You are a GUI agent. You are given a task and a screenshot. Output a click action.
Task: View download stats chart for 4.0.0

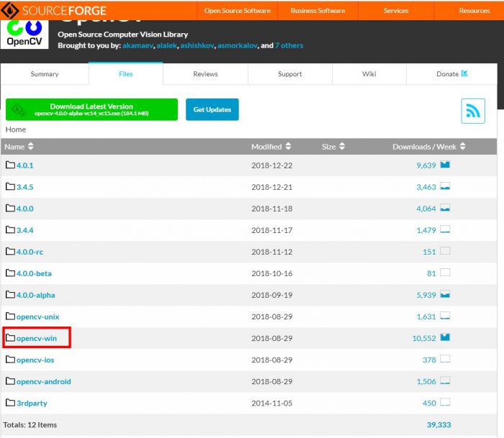(x=445, y=208)
